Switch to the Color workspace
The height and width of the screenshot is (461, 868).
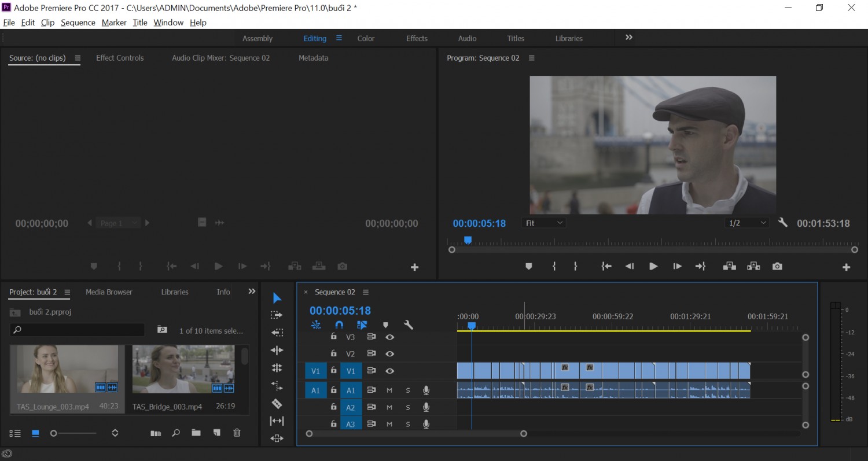[x=366, y=38]
